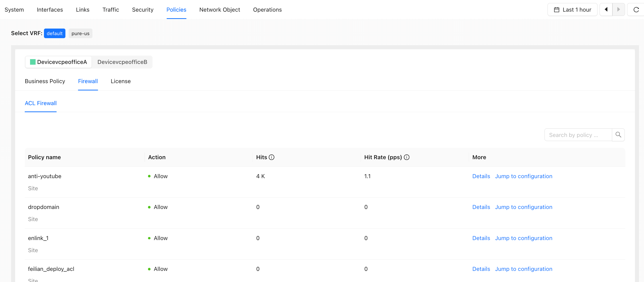Open Details for enlink_1 policy

click(x=481, y=238)
